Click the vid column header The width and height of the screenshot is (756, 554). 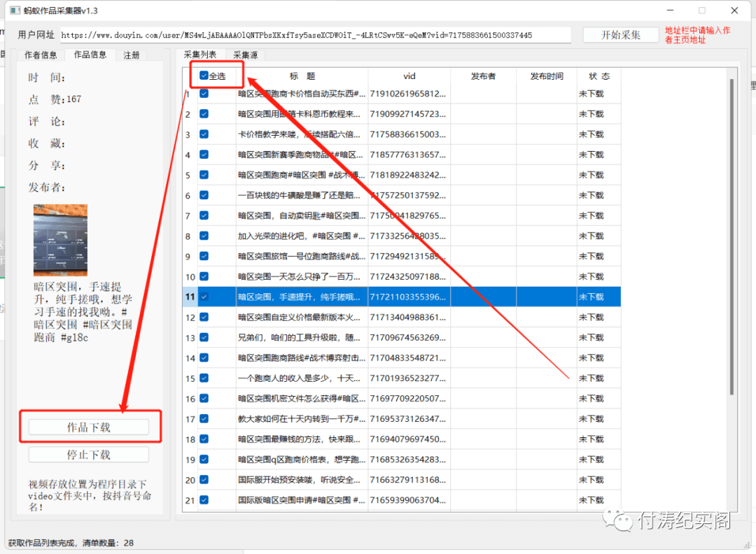click(409, 76)
